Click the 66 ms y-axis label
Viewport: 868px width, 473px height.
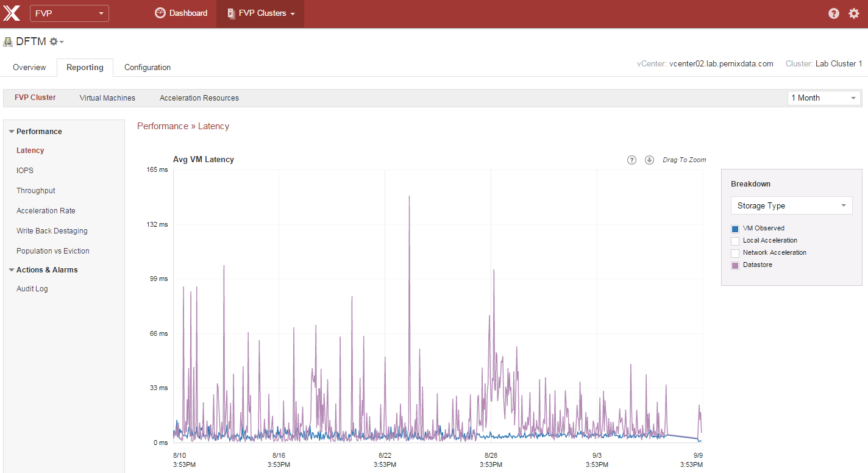[x=159, y=334]
